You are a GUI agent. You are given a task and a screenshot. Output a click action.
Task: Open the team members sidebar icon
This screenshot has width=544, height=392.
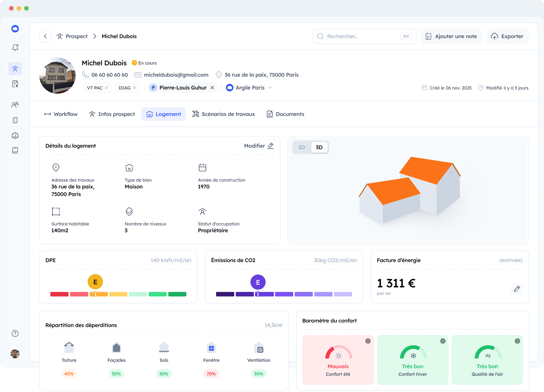point(15,105)
